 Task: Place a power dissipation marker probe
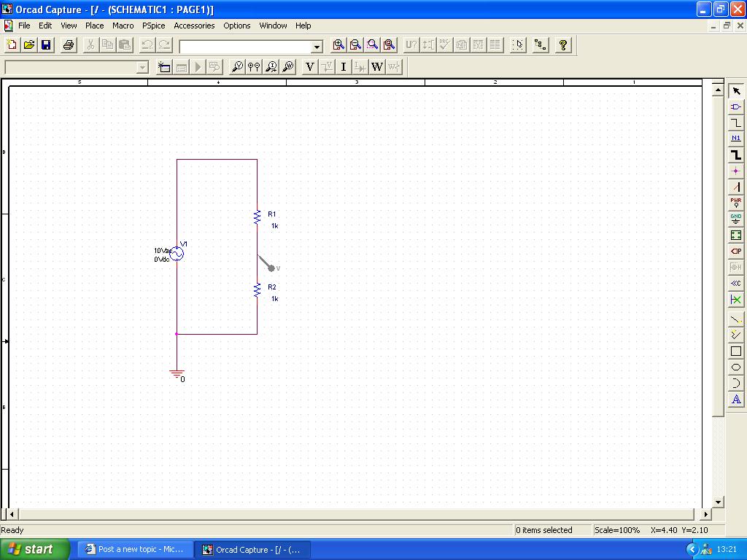point(288,67)
